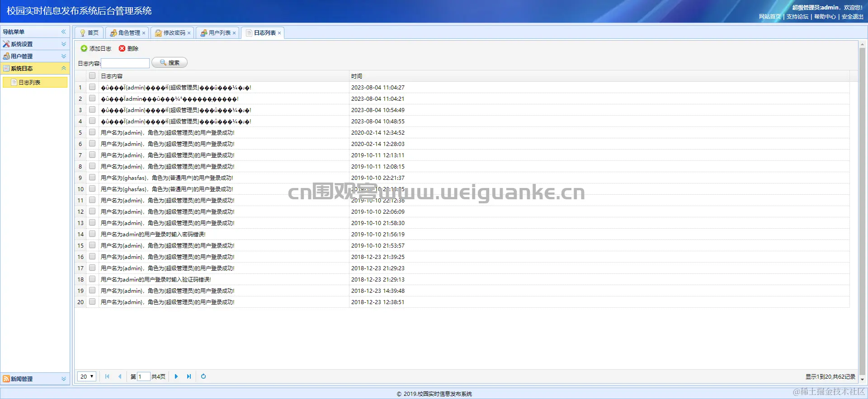This screenshot has height=399, width=868.
Task: Collapse the 系统日志 accordion section
Action: (63, 68)
